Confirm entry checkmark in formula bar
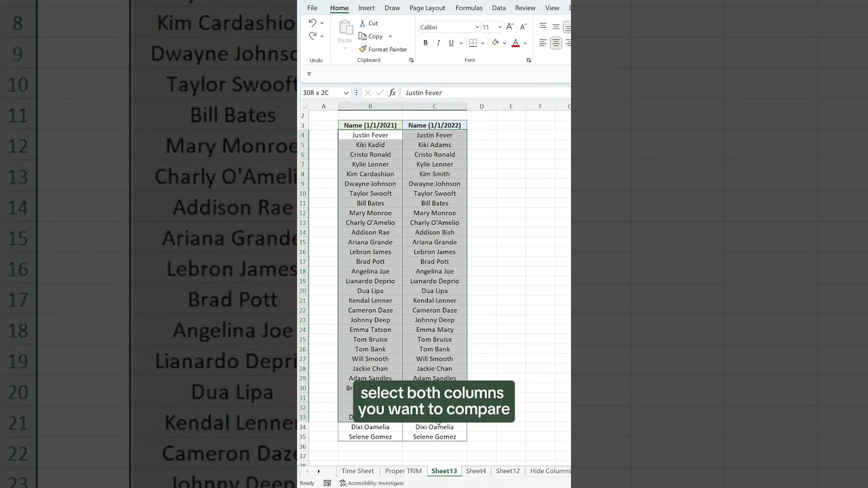The height and width of the screenshot is (488, 868). (x=379, y=93)
